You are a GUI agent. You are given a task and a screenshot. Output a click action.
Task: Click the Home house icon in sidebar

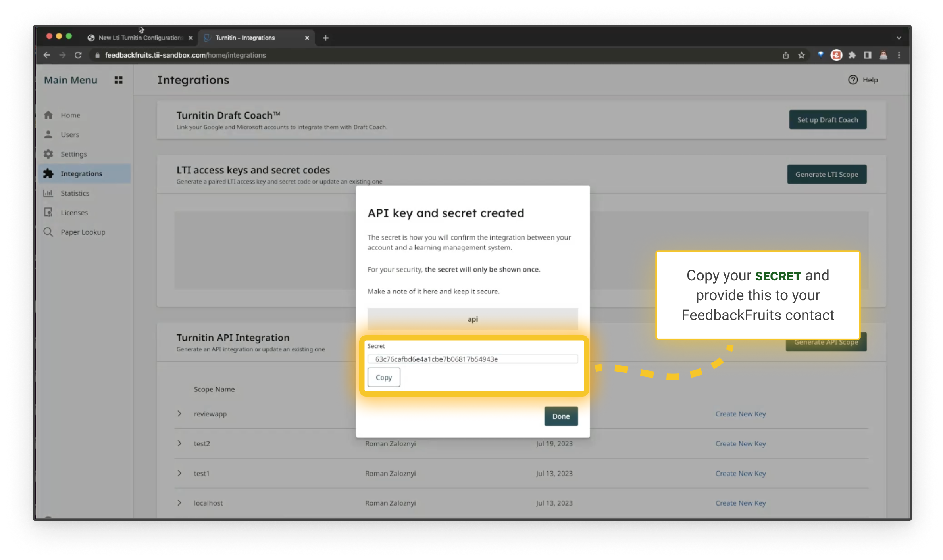(x=48, y=115)
